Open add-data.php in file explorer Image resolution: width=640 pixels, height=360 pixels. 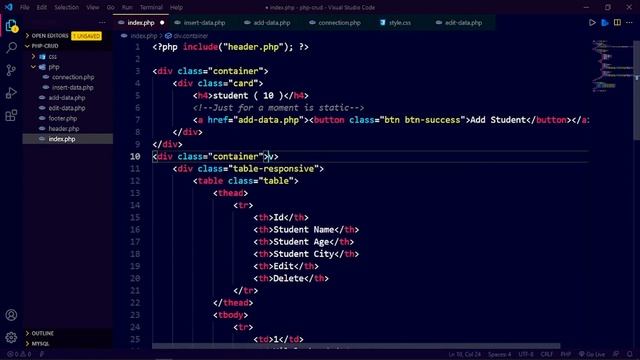click(x=67, y=98)
